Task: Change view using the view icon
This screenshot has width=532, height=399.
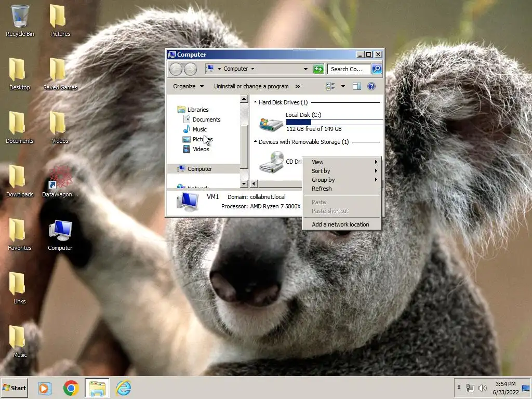Action: (x=330, y=87)
